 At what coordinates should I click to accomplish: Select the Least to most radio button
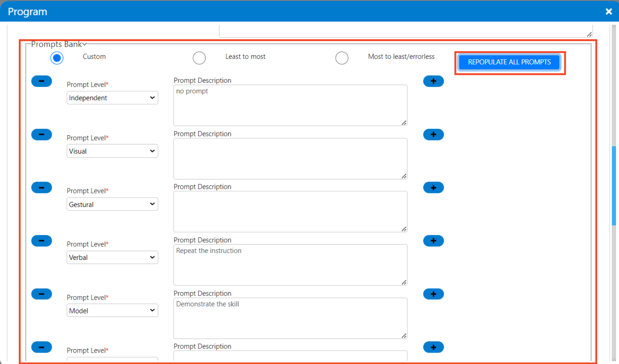coord(199,58)
